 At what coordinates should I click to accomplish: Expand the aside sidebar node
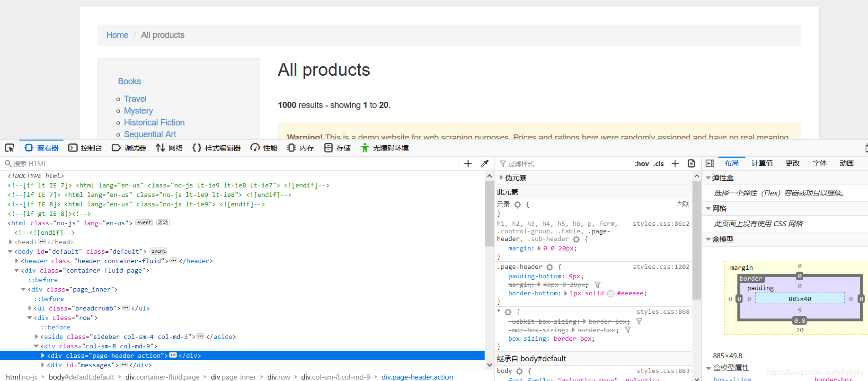(36, 337)
